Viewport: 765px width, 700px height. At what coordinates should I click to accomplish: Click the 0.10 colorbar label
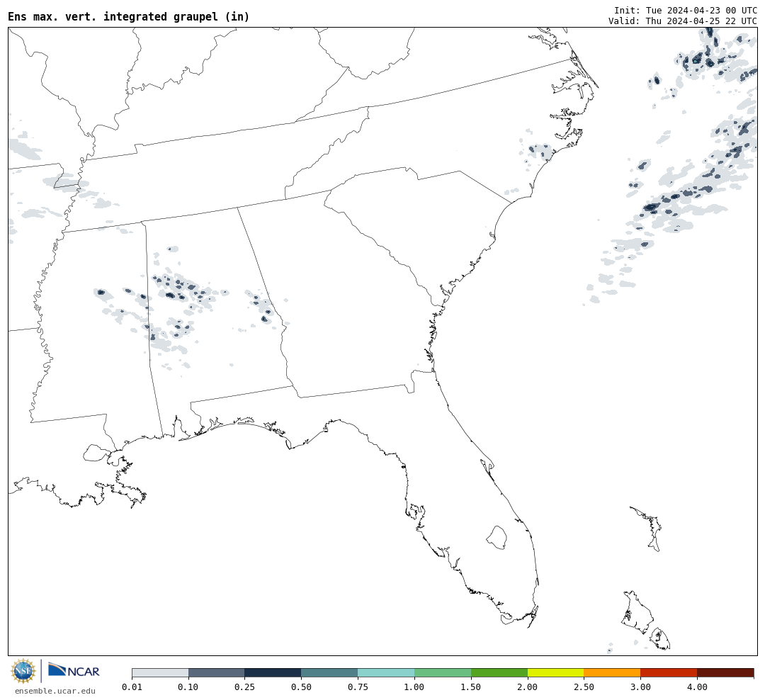click(188, 687)
